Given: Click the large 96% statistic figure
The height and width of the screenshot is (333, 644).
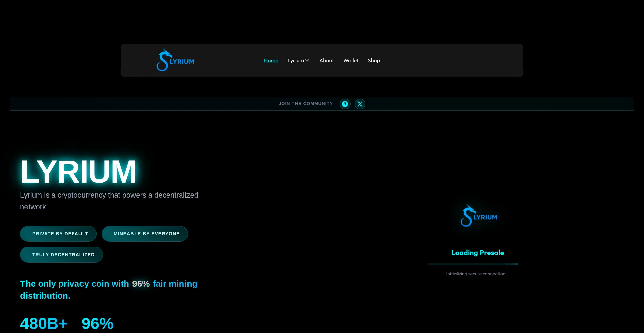Looking at the screenshot, I should (97, 324).
